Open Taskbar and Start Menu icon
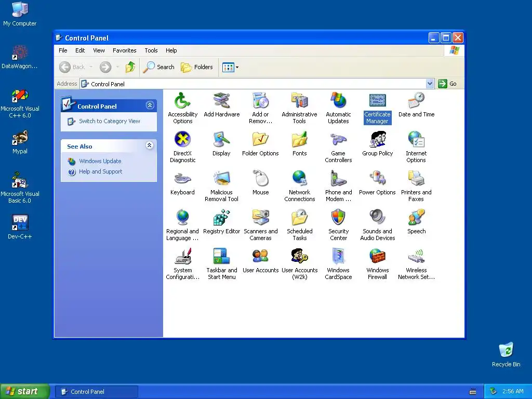Image resolution: width=532 pixels, height=399 pixels. 221,264
